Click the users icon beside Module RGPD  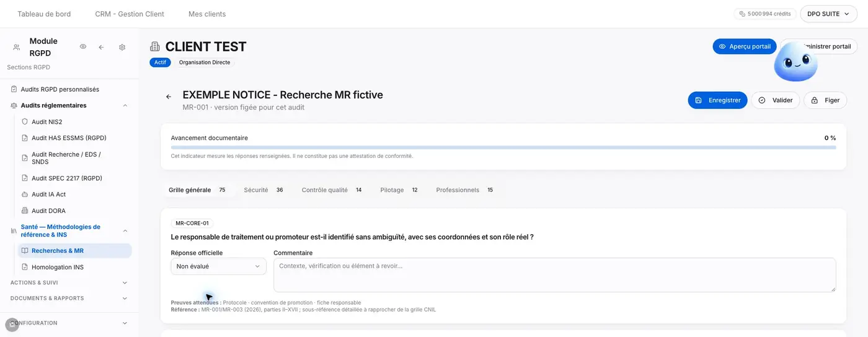pyautogui.click(x=16, y=47)
